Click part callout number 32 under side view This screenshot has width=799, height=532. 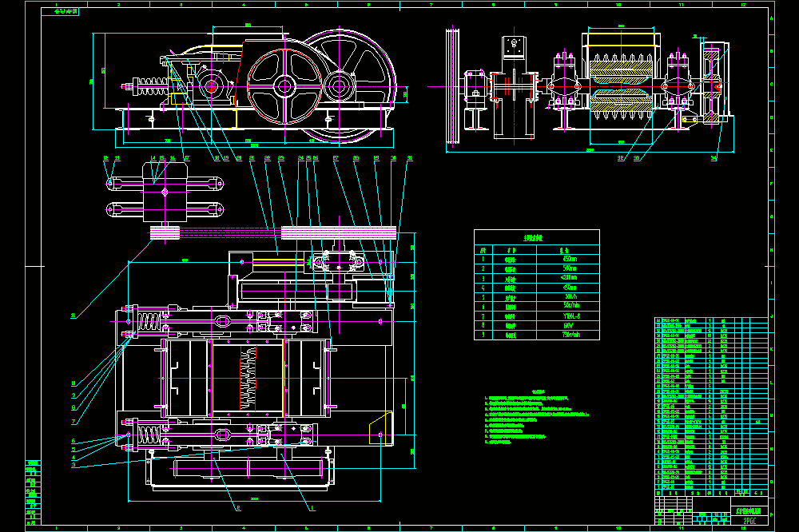pos(620,158)
